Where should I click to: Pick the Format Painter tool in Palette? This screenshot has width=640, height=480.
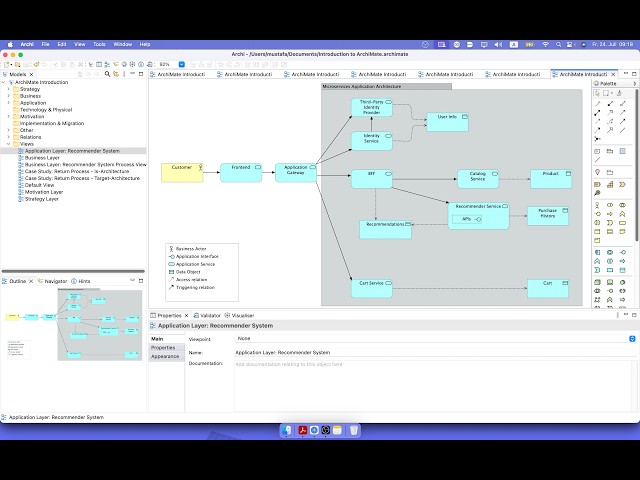click(x=620, y=93)
